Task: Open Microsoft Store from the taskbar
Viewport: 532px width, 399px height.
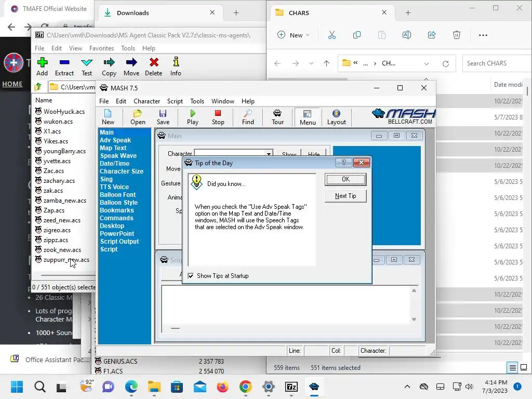Action: coord(177,387)
